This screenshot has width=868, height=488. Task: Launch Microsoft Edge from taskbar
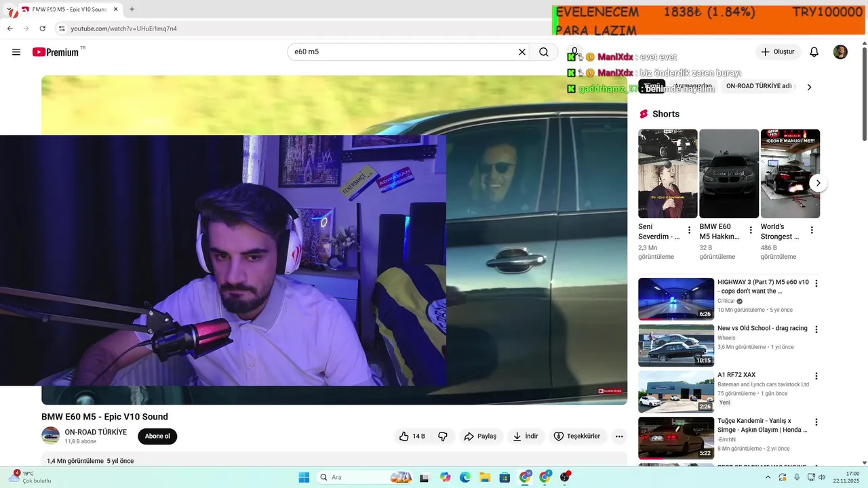(465, 477)
